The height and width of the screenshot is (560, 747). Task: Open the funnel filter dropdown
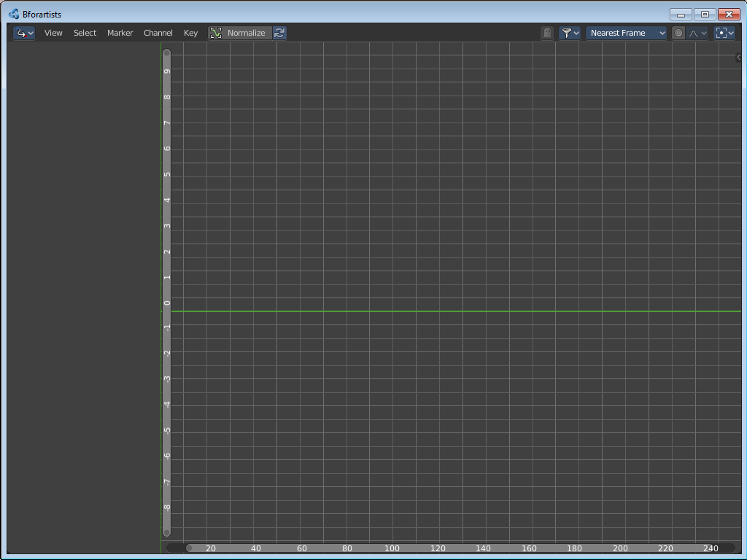click(x=569, y=33)
